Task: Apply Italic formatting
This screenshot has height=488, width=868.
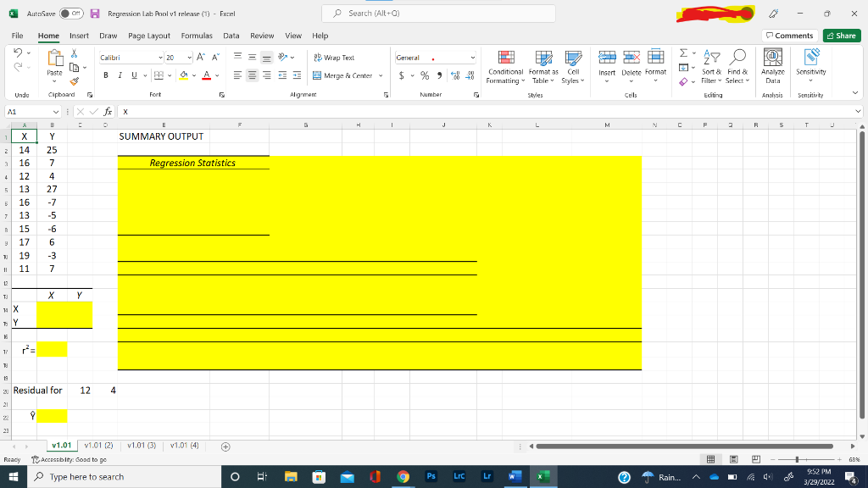Action: point(120,75)
